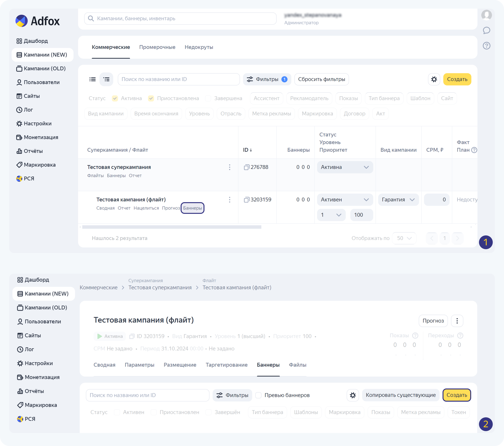Check the Завершена status checkbox
Image resolution: width=504 pixels, height=446 pixels.
click(x=208, y=98)
